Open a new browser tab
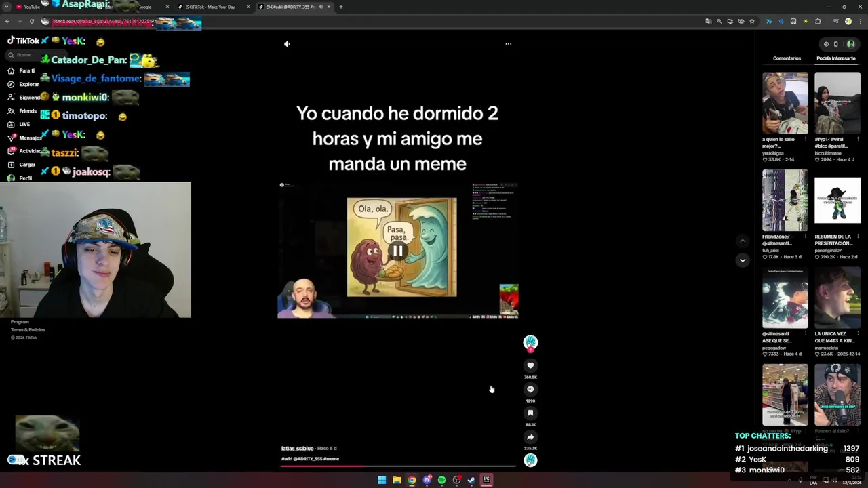 pos(341,7)
